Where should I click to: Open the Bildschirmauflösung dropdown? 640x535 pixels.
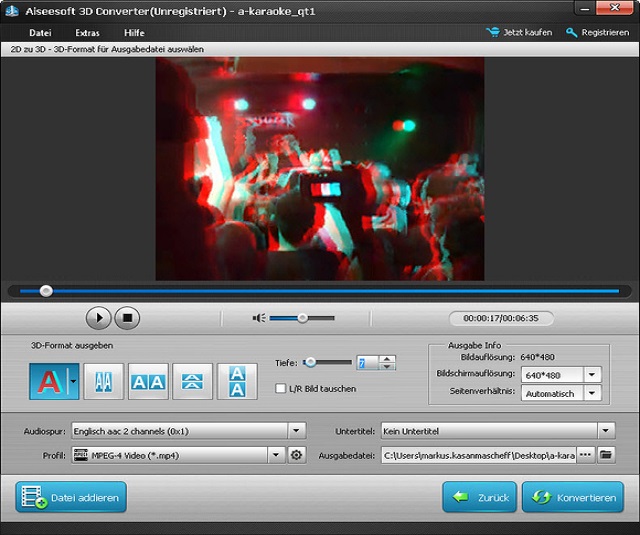[592, 374]
